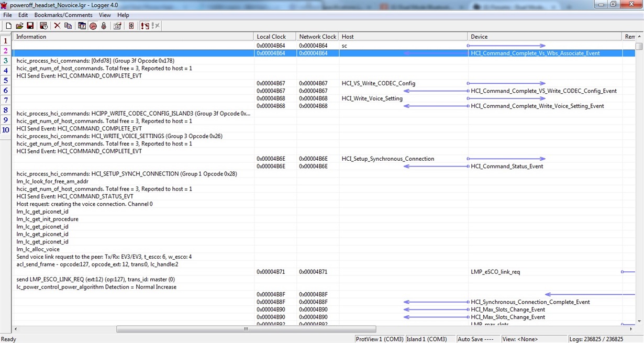Open the properties sheet toolbar icon

click(x=117, y=26)
